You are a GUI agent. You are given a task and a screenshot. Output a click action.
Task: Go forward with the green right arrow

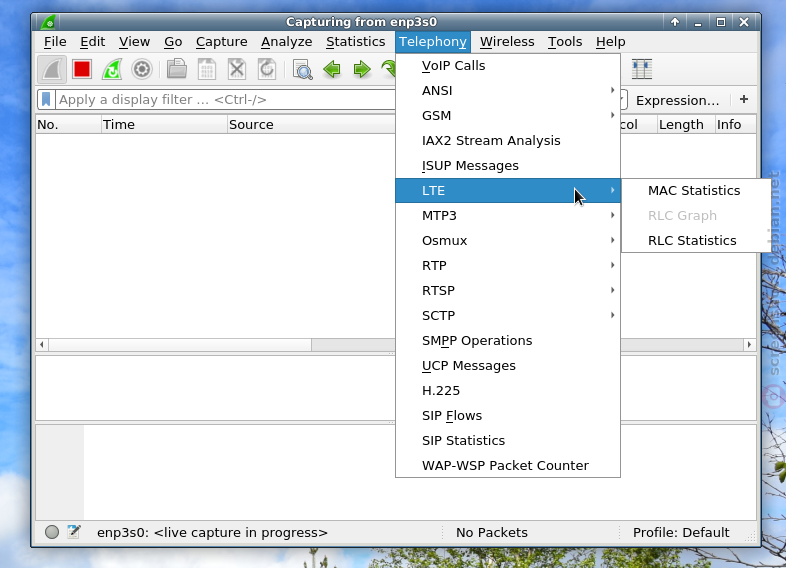coord(362,69)
